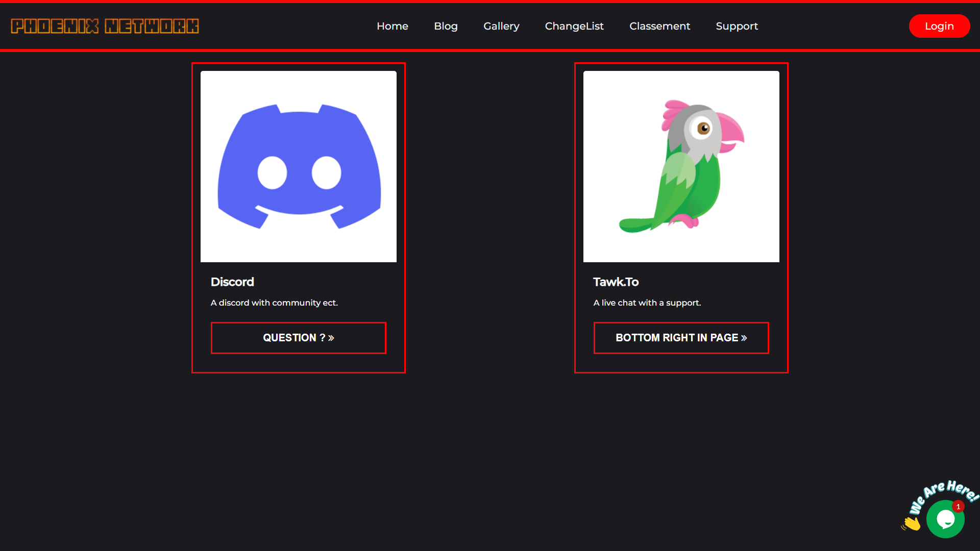The image size is (980, 551).
Task: Navigate to the Blog section
Action: click(x=446, y=26)
